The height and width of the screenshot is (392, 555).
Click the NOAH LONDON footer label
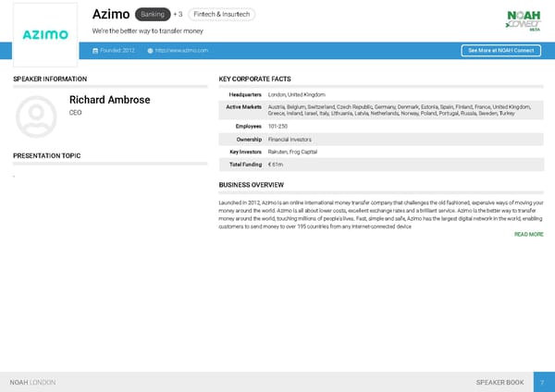pos(32,382)
